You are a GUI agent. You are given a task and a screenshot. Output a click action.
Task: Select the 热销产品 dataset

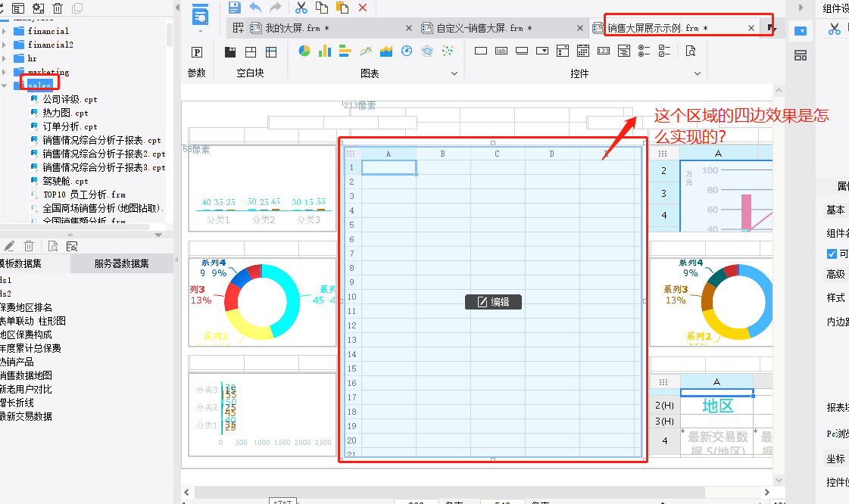tap(17, 362)
